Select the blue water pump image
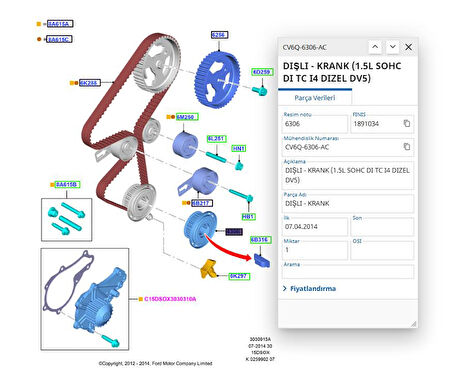 click(x=99, y=301)
